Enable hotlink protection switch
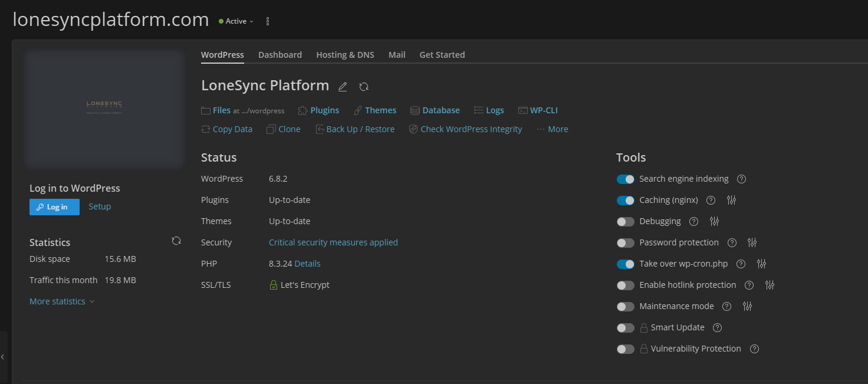 click(x=626, y=285)
